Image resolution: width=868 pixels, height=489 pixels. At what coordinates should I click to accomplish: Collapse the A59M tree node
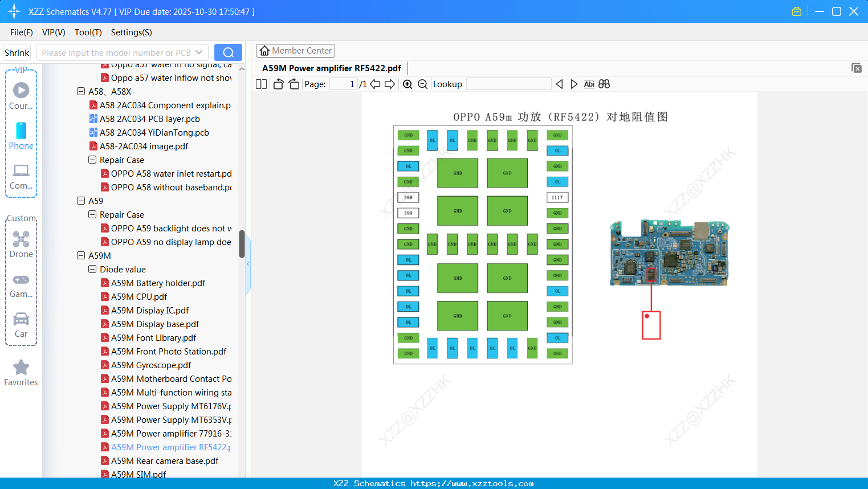click(81, 255)
